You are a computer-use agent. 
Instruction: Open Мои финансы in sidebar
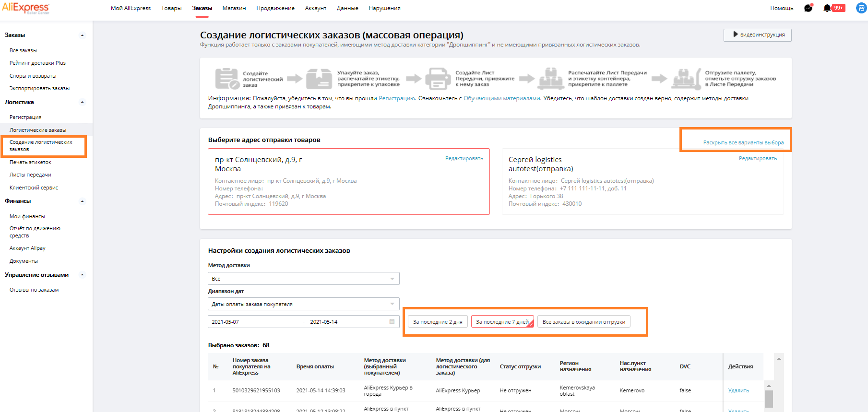27,216
